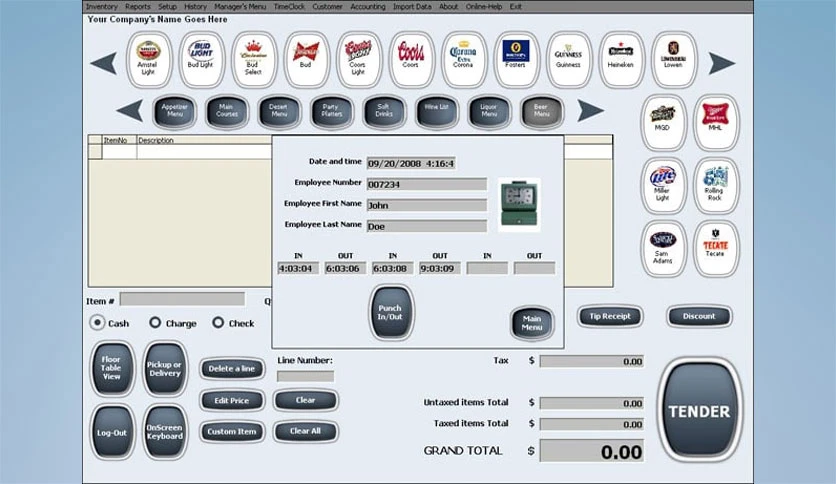
Task: Click the Log-Out button
Action: click(x=112, y=432)
